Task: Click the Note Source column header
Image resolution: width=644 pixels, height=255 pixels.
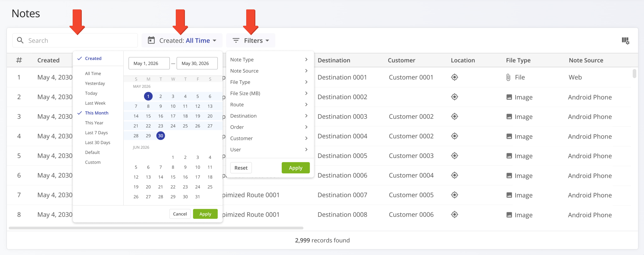Action: click(586, 60)
